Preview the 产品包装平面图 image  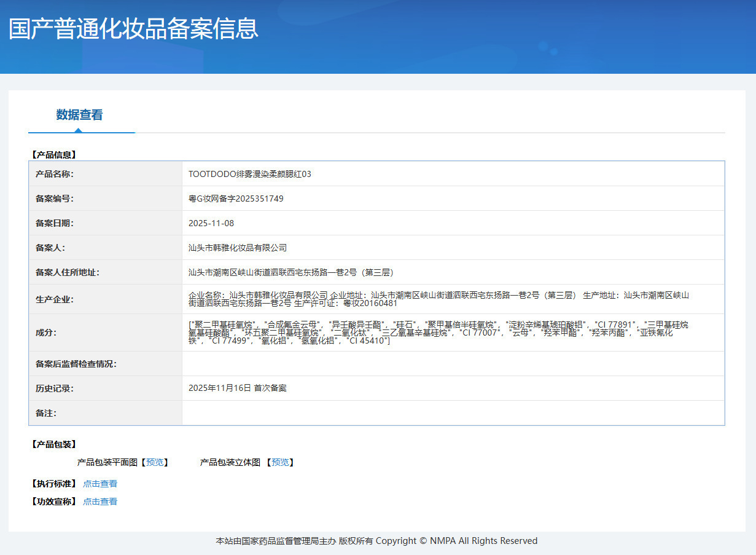pyautogui.click(x=155, y=462)
